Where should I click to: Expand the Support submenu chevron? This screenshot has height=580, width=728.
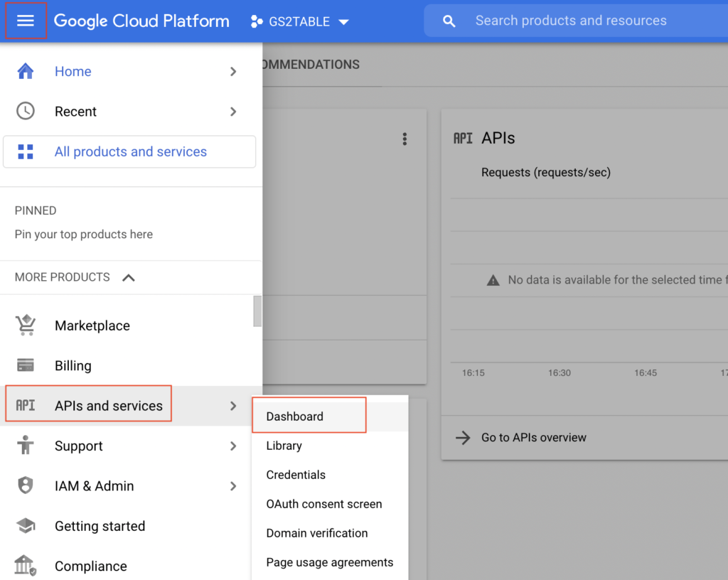click(233, 446)
